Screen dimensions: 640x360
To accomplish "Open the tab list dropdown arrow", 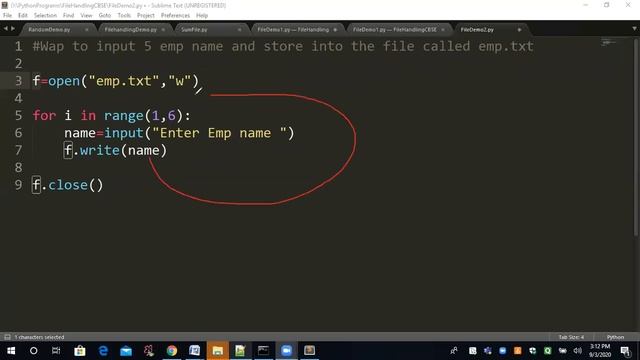I will [x=634, y=29].
